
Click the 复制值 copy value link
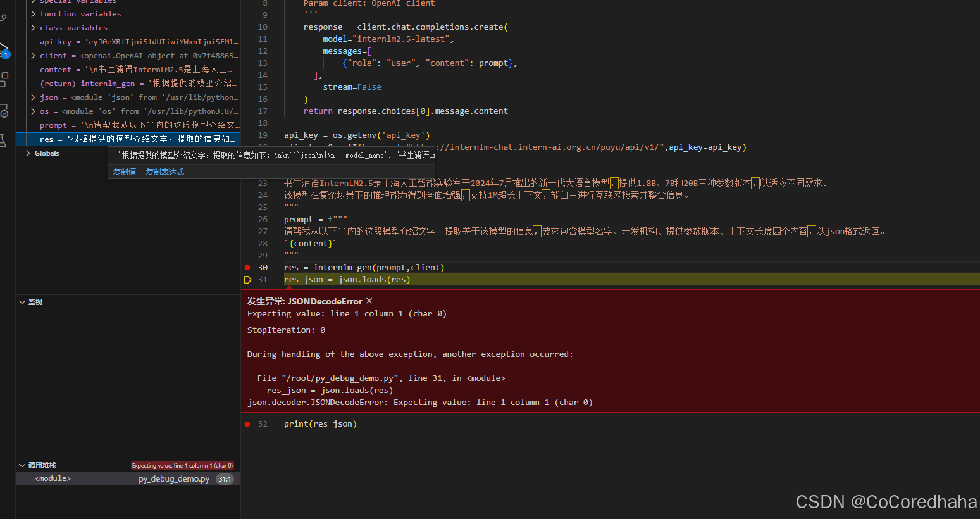pos(124,172)
